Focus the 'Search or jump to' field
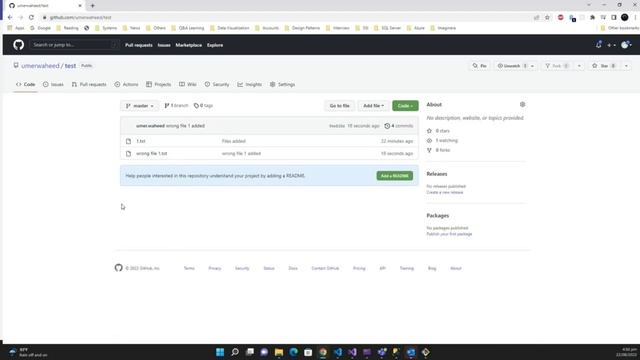640x360 pixels. (x=75, y=45)
